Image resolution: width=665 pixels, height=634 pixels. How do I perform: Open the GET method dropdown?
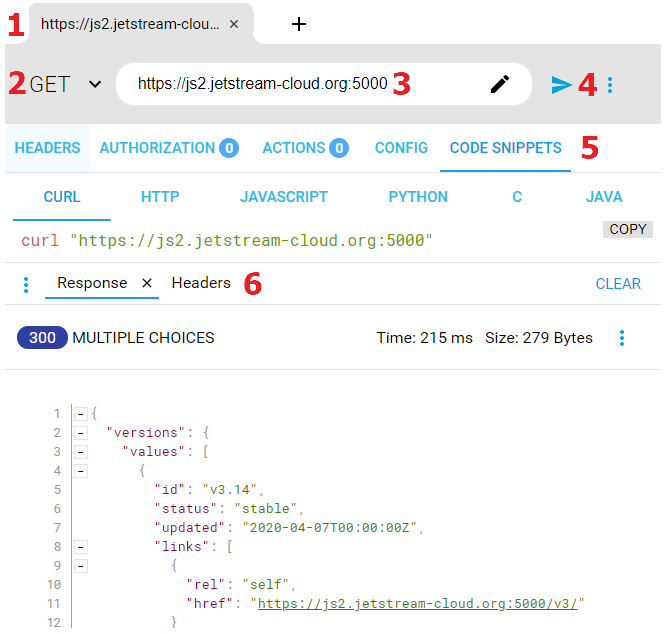tap(95, 84)
